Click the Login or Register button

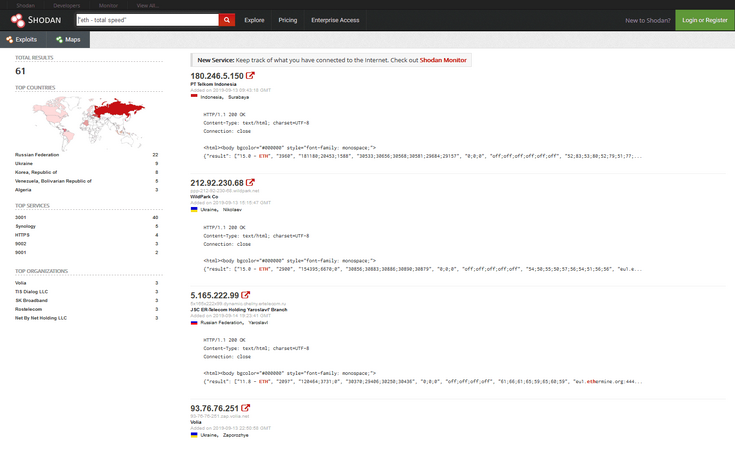(705, 20)
